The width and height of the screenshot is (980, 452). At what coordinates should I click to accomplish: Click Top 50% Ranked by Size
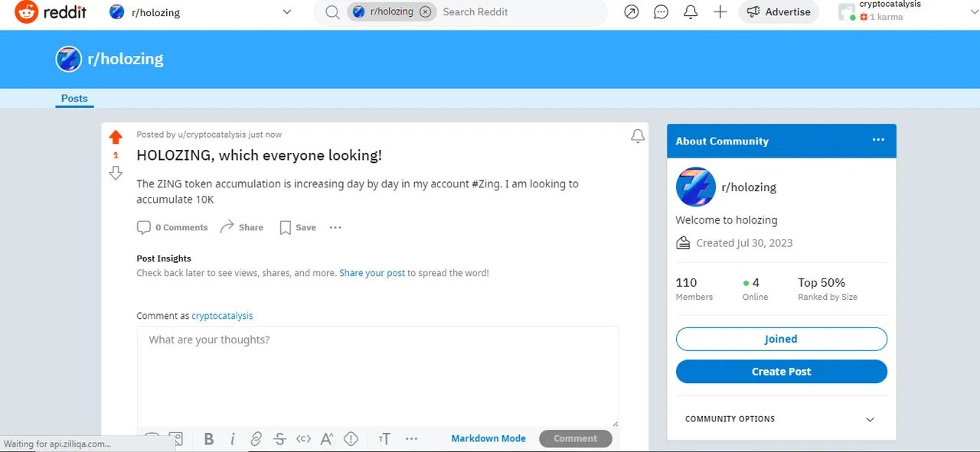click(x=828, y=289)
